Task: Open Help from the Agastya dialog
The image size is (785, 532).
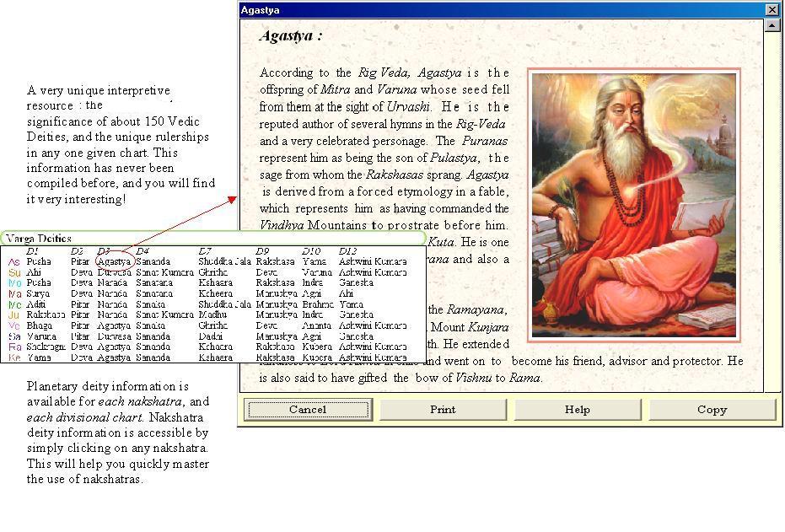Action: (578, 410)
